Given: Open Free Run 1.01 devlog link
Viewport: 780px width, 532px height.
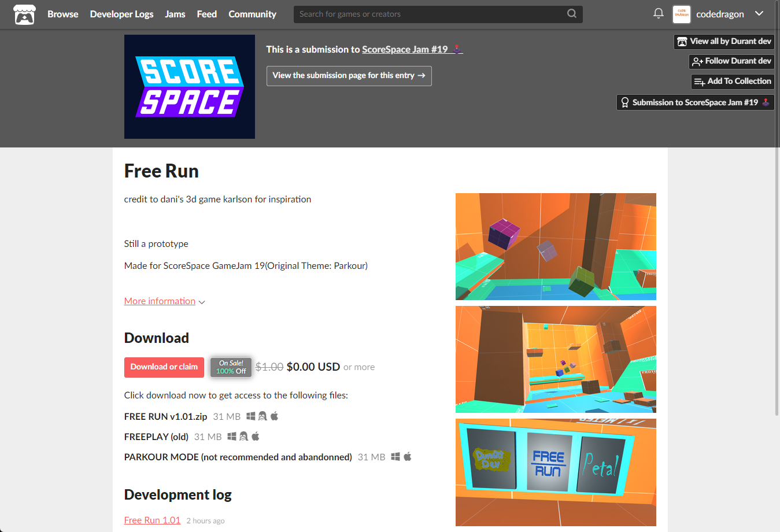Looking at the screenshot, I should pyautogui.click(x=152, y=520).
